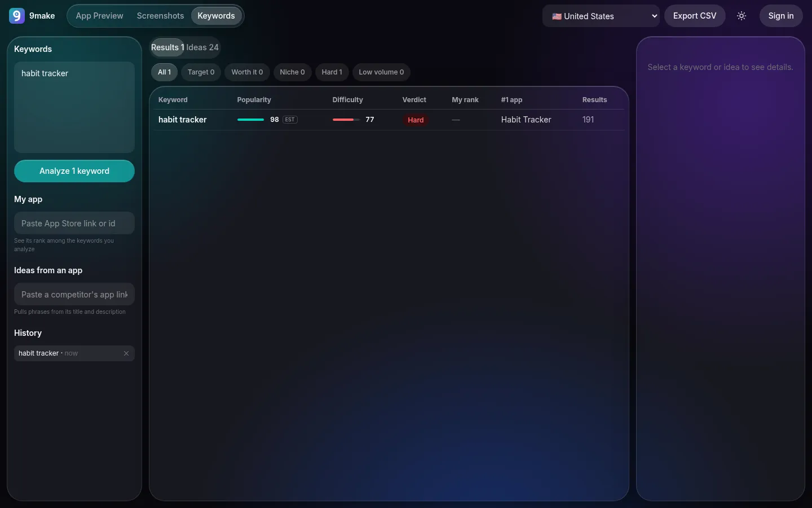
Task: Select the Worth it 0 filter
Action: (x=247, y=72)
